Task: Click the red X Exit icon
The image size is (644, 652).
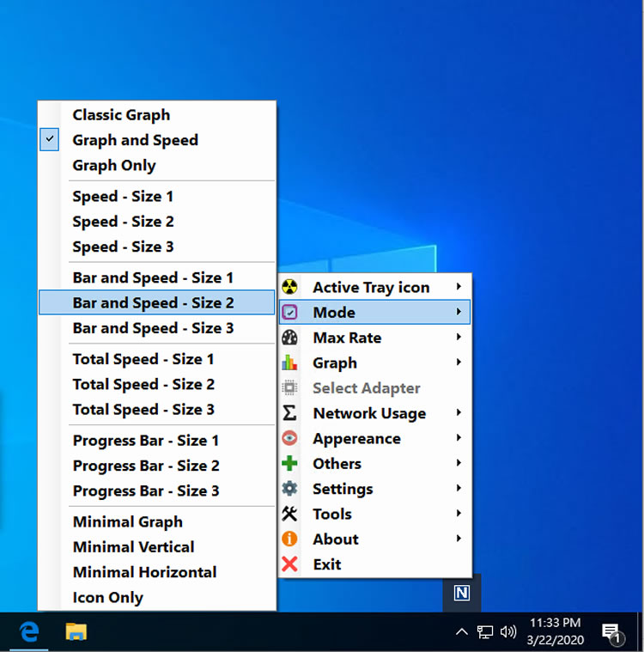Action: [290, 564]
